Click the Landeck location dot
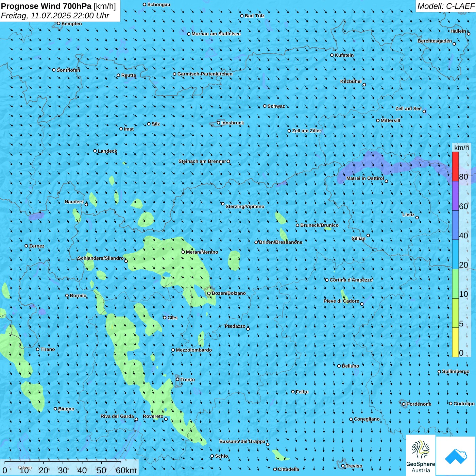The image size is (476, 476). click(x=95, y=151)
